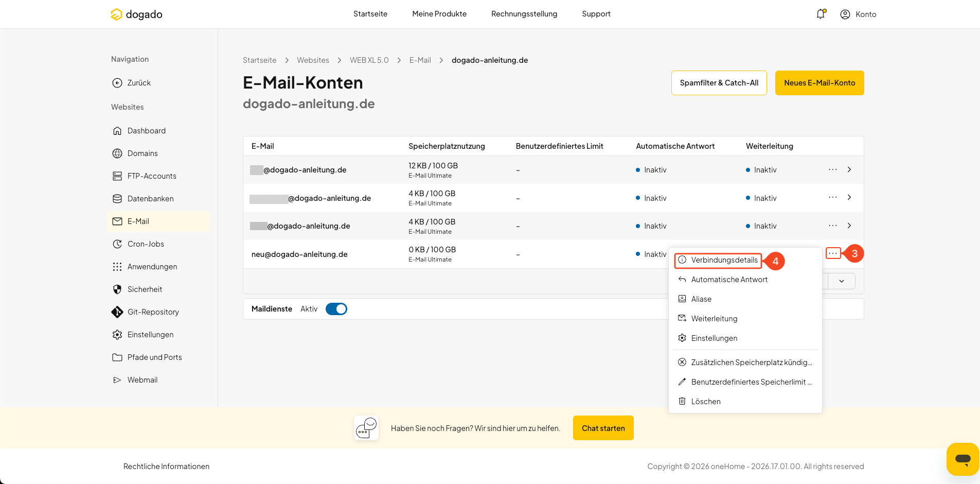Click the Weiterleitung forward icon in menu
Image resolution: width=980 pixels, height=484 pixels.
point(682,318)
